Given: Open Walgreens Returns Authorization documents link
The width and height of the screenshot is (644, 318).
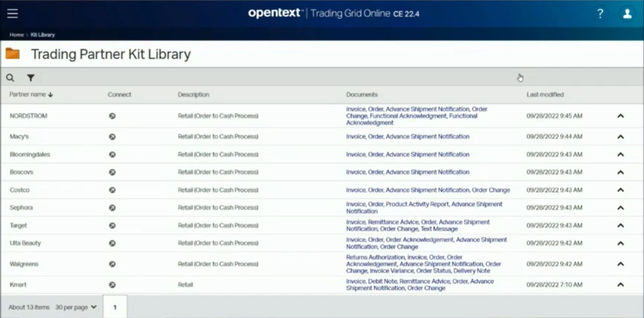Looking at the screenshot, I should (x=424, y=264).
